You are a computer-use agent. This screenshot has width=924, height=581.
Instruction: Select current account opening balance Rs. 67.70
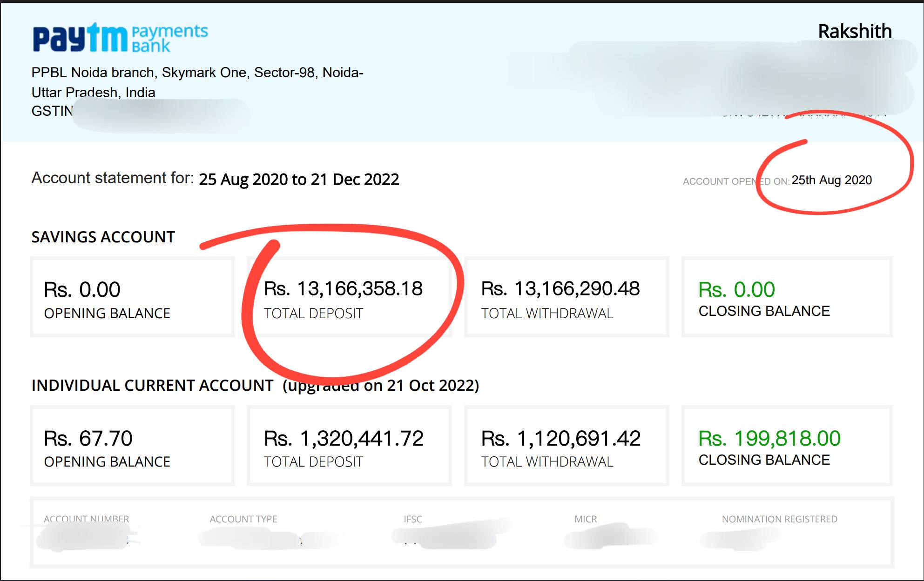point(88,439)
